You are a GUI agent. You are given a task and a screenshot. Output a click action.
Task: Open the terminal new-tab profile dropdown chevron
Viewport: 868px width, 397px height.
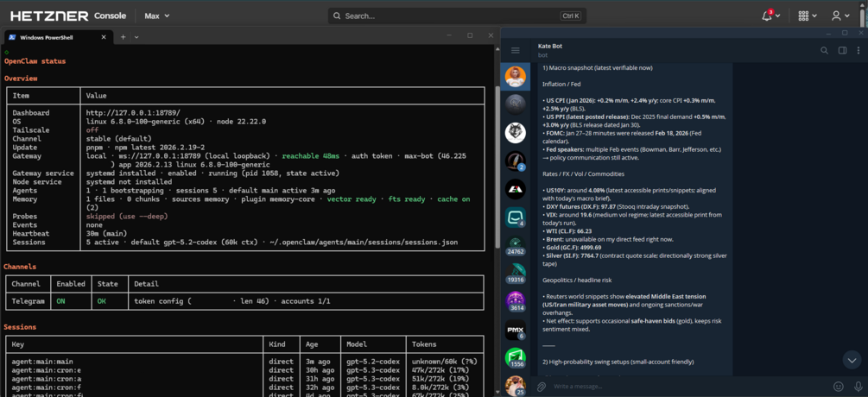point(136,37)
